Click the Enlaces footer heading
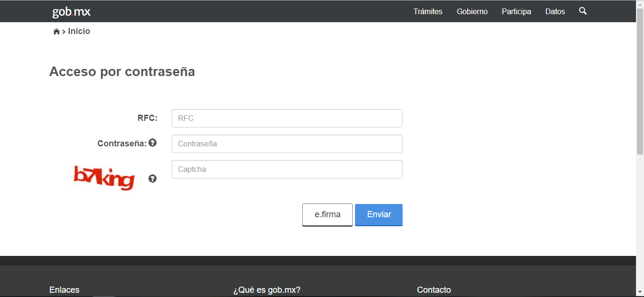The image size is (644, 297). pyautogui.click(x=64, y=290)
